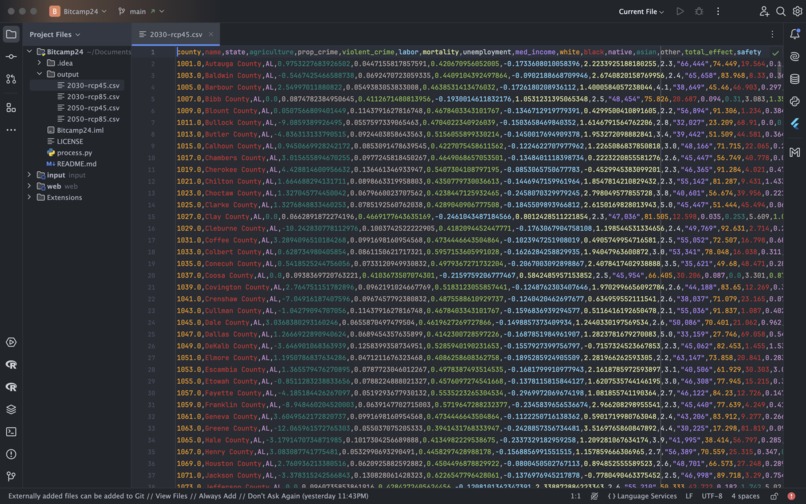
Task: Open the Python Packages layers icon
Action: tap(11, 409)
